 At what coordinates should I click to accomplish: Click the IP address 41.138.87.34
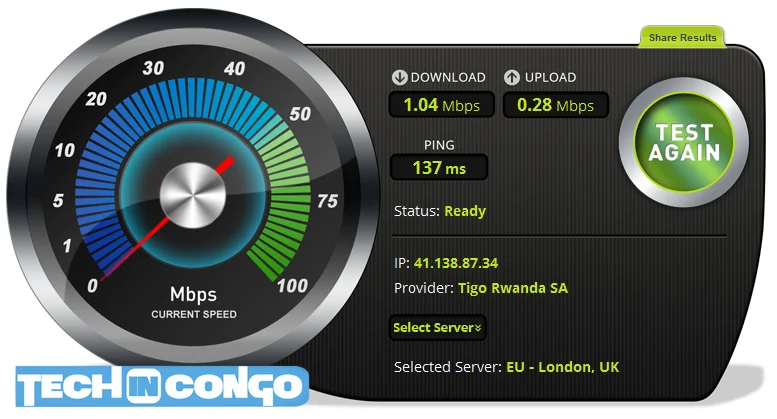[x=456, y=263]
